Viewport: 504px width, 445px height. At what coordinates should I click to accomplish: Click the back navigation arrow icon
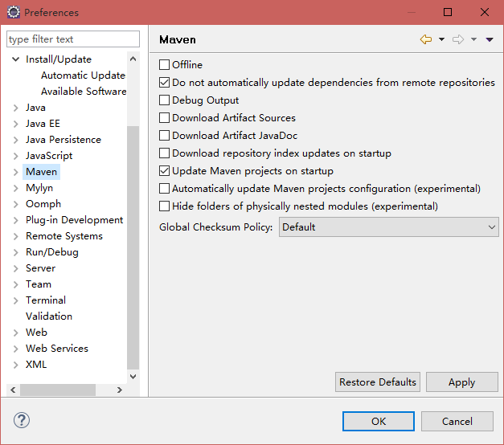(x=426, y=39)
